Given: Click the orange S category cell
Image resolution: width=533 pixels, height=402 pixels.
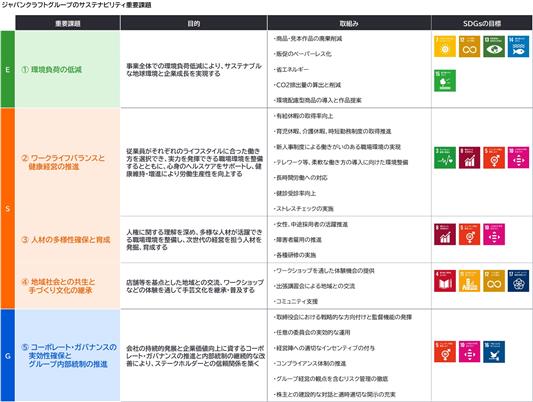Looking at the screenshot, I should click(7, 208).
